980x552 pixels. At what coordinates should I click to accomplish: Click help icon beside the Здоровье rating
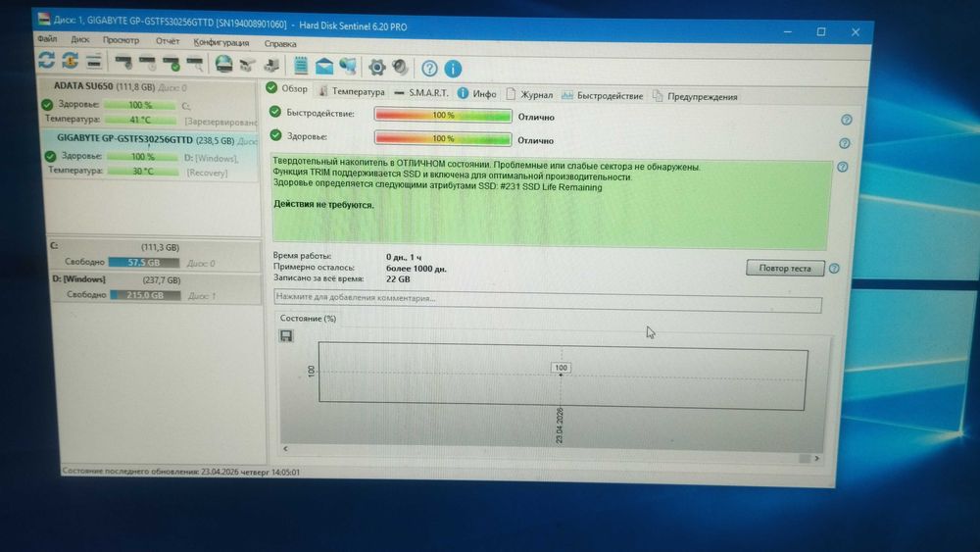tap(845, 144)
